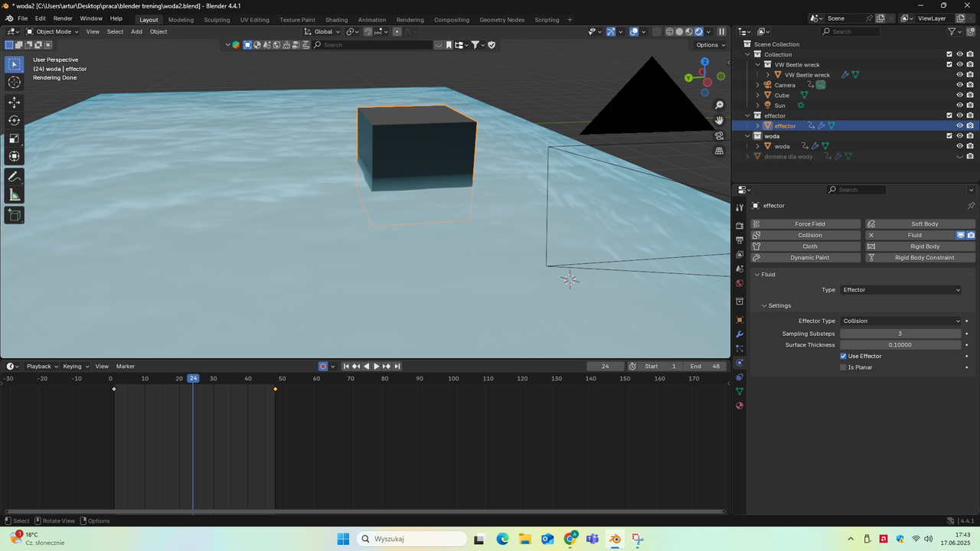Open Physics properties tab icon
This screenshot has height=551, width=980.
pyautogui.click(x=740, y=363)
